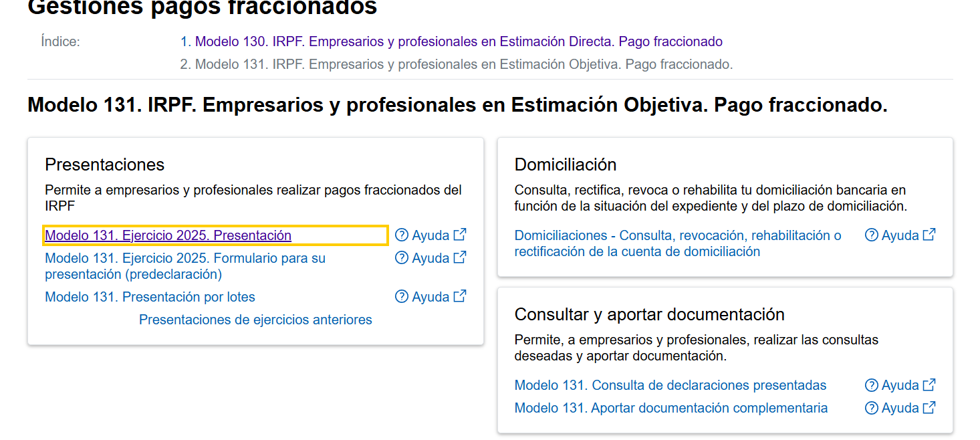
Task: Open Domiciliaciones consulta, revocación, rehabilitación link
Action: click(678, 243)
